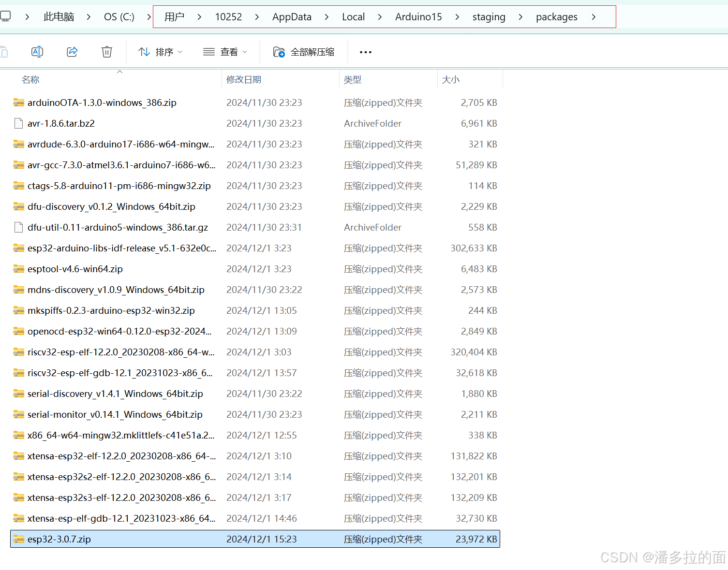Click file name esp32-3.0.7.zip
Viewport: 728px width, 570px height.
tap(59, 539)
